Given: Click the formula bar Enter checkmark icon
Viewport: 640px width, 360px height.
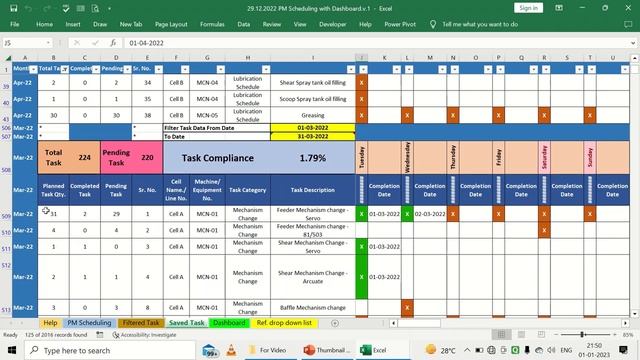Looking at the screenshot, I should 95,43.
